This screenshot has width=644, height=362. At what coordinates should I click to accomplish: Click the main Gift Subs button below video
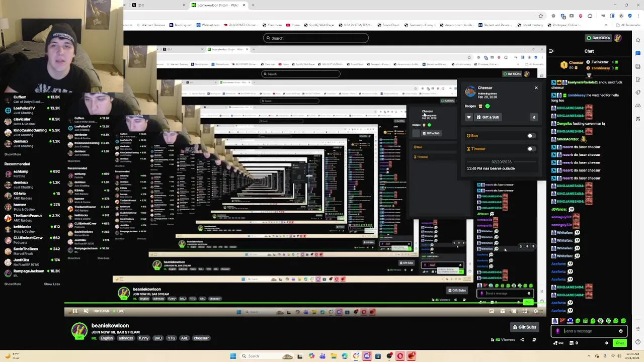(525, 327)
